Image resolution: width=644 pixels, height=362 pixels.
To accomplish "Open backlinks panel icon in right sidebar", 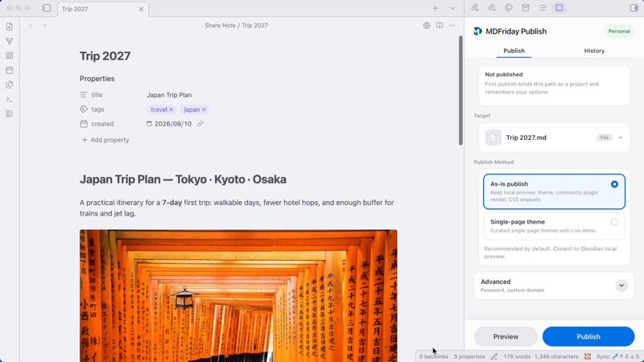I will pyautogui.click(x=475, y=8).
